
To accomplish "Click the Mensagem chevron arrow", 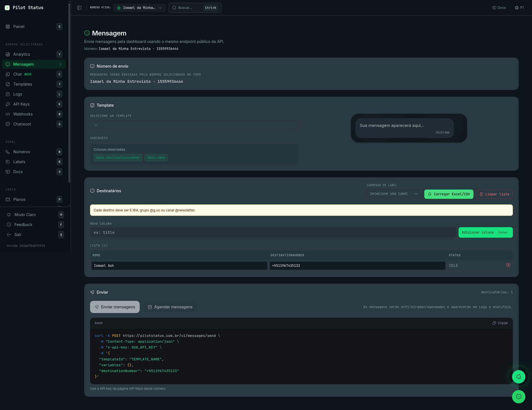I will coord(60,64).
